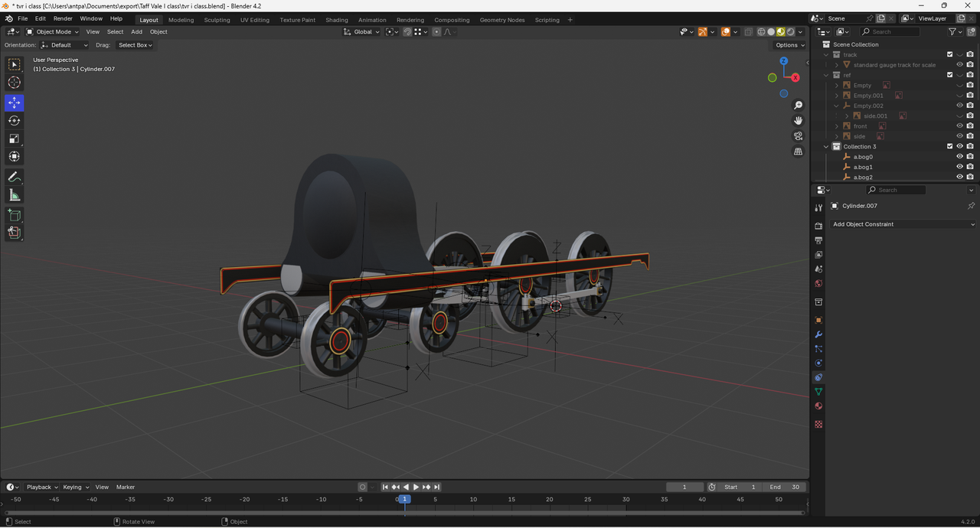Open the viewport Add menu

coord(136,31)
